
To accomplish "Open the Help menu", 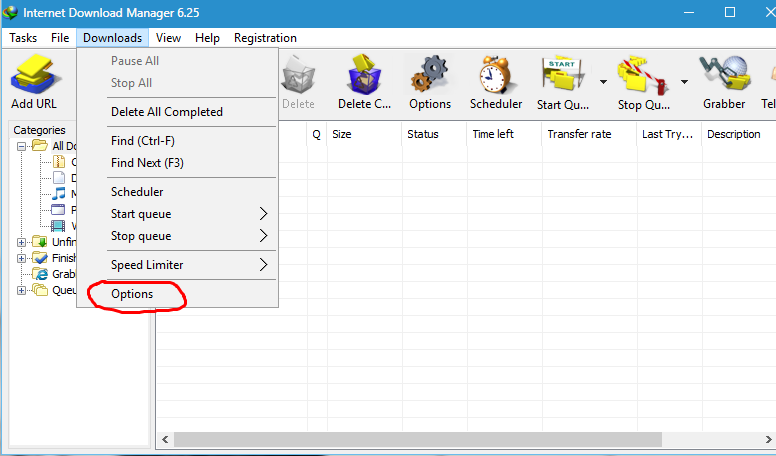I will point(207,38).
